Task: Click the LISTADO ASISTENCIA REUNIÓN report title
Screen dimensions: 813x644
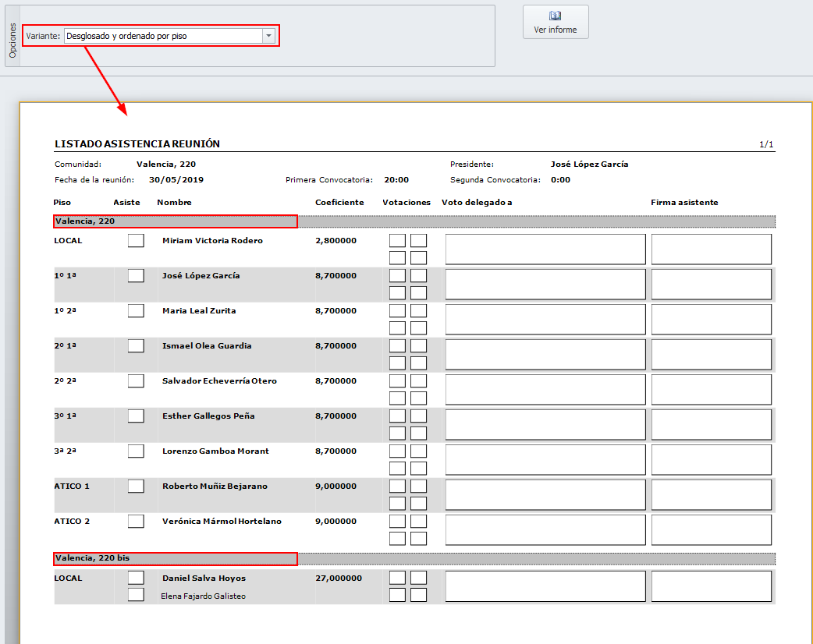Action: tap(137, 144)
